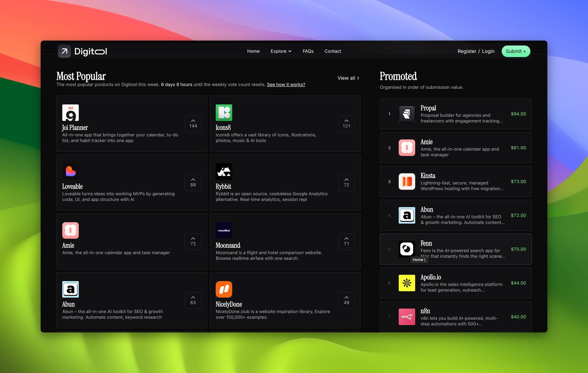This screenshot has width=588, height=373.
Task: Click the $72.00 Abun price
Action: [x=518, y=216]
